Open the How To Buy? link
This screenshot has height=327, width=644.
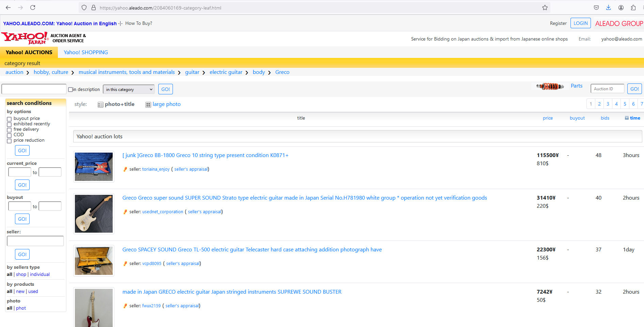(x=139, y=23)
